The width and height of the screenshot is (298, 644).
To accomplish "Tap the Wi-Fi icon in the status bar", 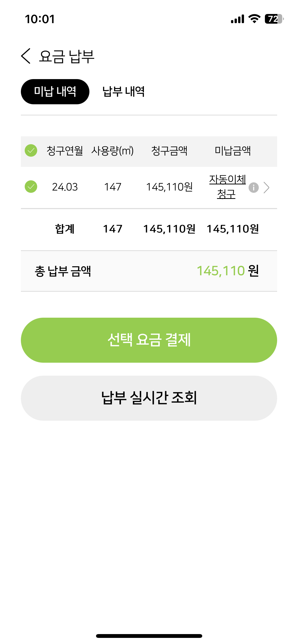I will [254, 19].
